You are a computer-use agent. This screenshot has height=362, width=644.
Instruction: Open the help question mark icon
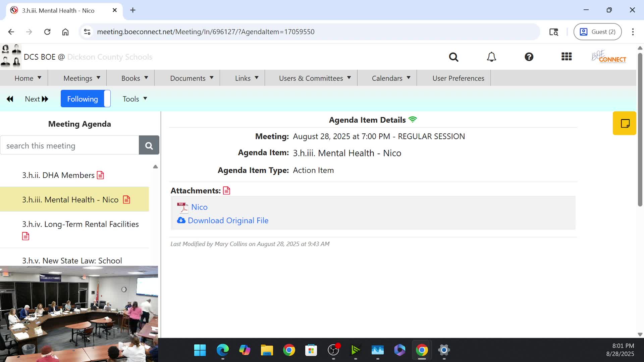pyautogui.click(x=529, y=57)
